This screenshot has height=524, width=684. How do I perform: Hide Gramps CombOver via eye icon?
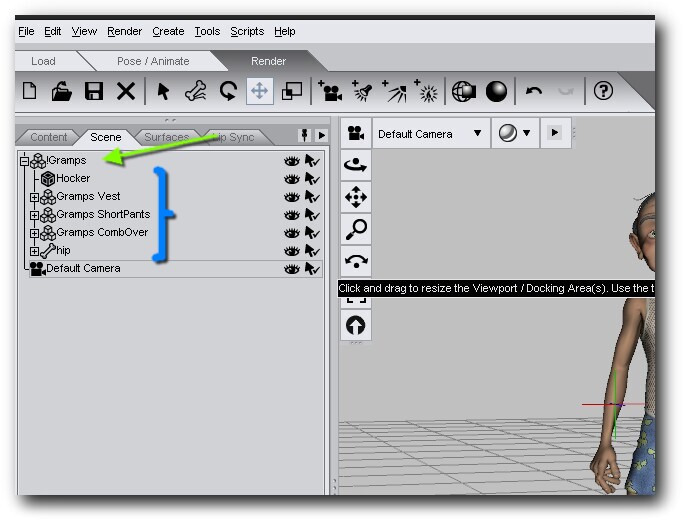[291, 233]
